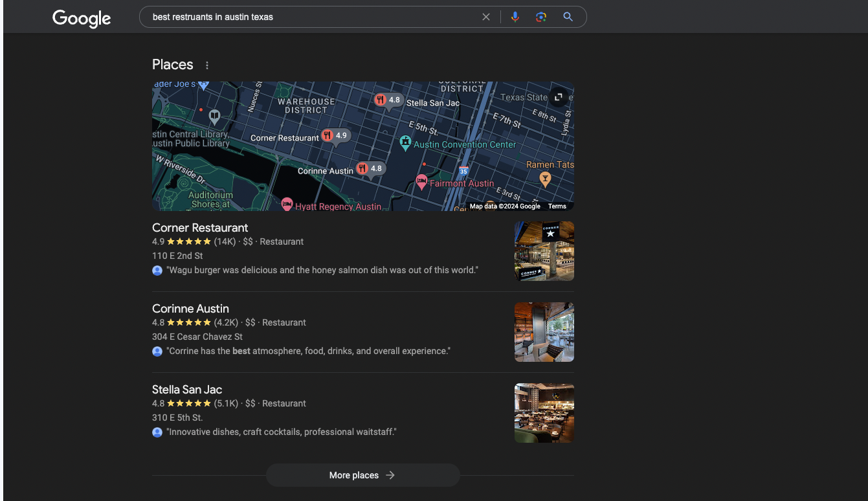Screen dimensions: 868x501
Task: Open Google Lens image search icon
Action: 541,17
